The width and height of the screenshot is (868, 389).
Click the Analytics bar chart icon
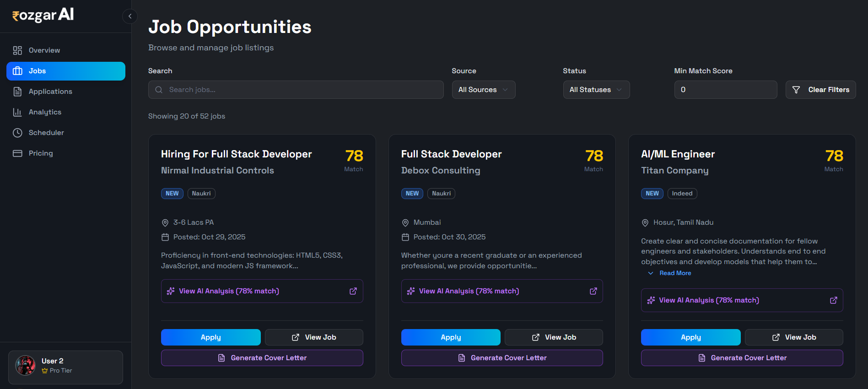point(17,112)
